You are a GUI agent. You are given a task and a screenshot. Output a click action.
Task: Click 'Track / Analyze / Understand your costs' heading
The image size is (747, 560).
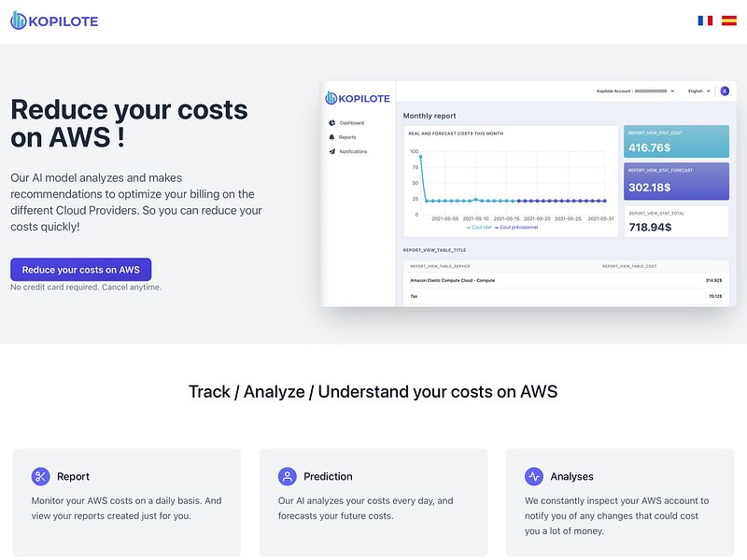point(373,391)
